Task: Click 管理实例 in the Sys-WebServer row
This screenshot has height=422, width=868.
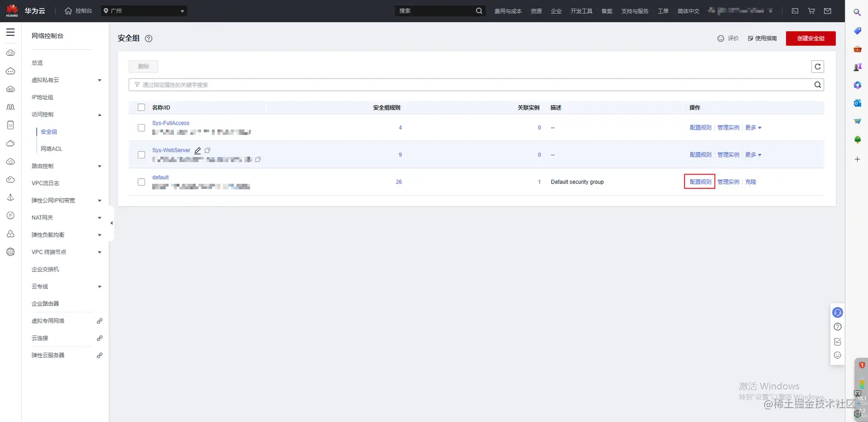Action: click(x=728, y=155)
